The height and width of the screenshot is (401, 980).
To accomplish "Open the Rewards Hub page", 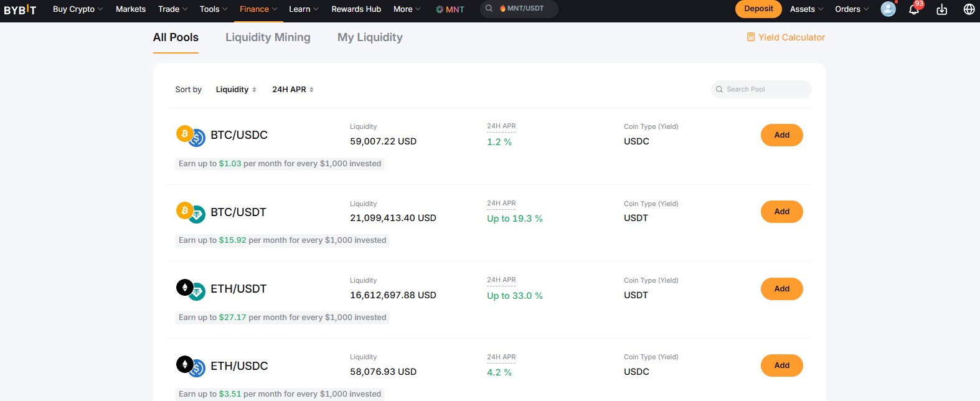I will point(356,9).
